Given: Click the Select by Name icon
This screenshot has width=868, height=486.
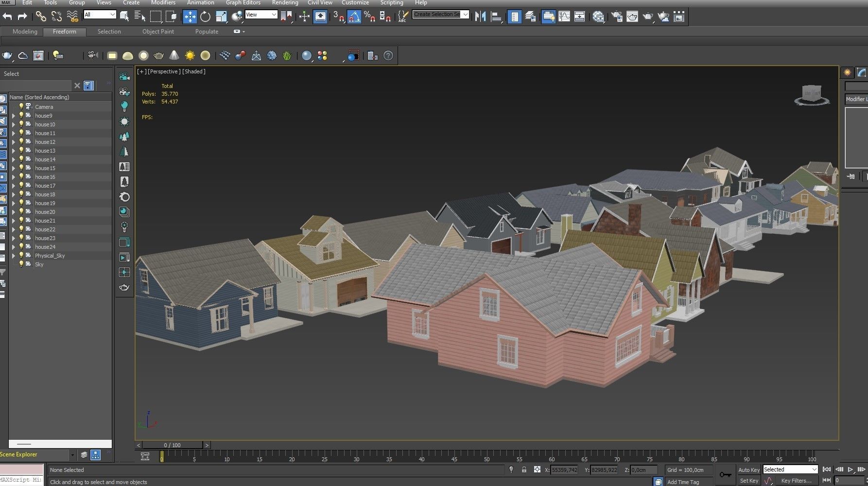Looking at the screenshot, I should [140, 17].
